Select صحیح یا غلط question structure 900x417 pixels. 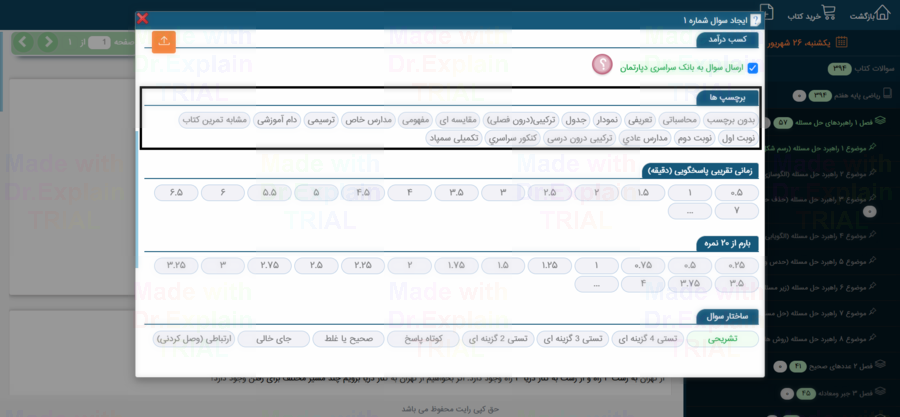tap(348, 339)
